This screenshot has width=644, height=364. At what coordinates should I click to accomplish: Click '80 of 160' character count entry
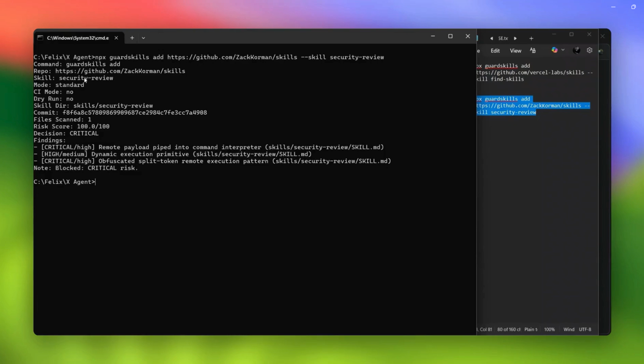coord(509,329)
